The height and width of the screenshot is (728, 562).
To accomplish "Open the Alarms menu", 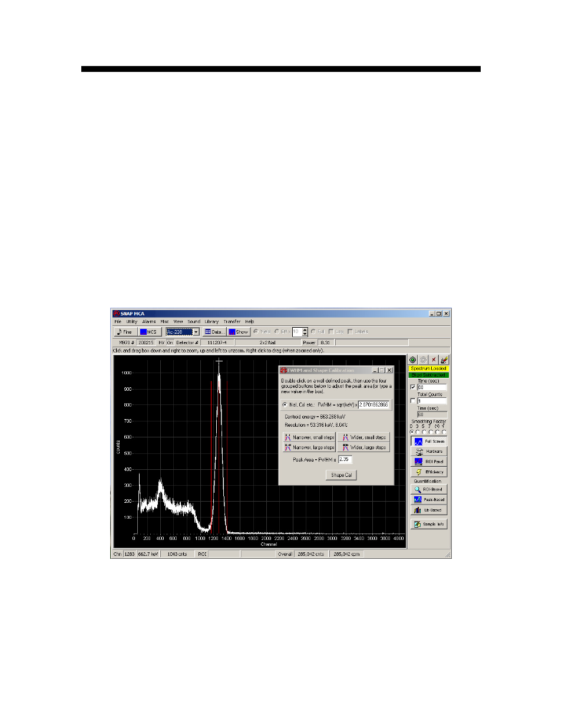I will (149, 322).
